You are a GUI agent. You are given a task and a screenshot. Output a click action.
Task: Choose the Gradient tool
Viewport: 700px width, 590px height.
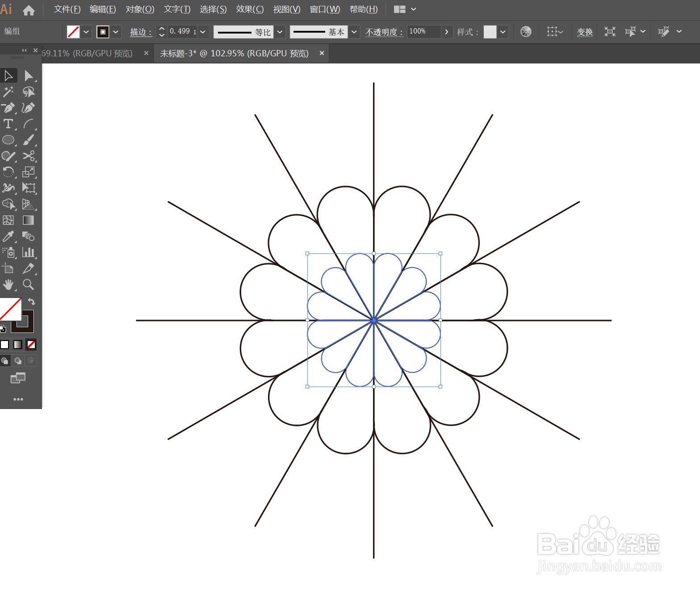tap(29, 220)
